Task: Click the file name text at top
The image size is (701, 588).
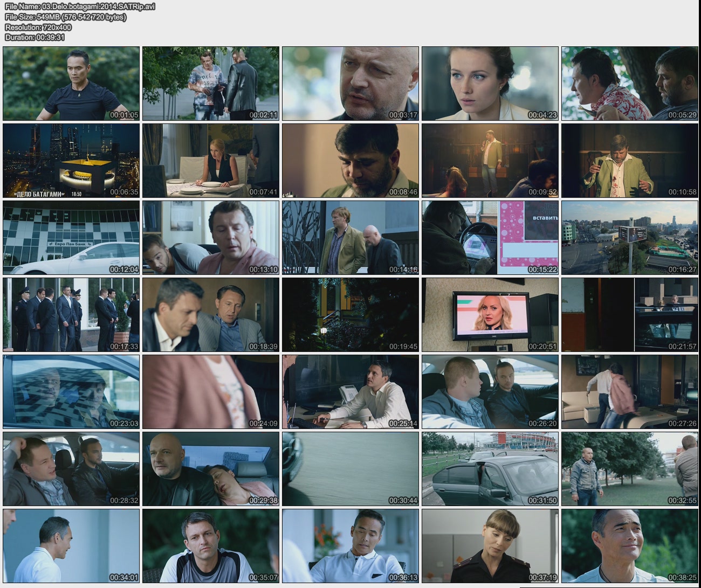Action: click(80, 6)
